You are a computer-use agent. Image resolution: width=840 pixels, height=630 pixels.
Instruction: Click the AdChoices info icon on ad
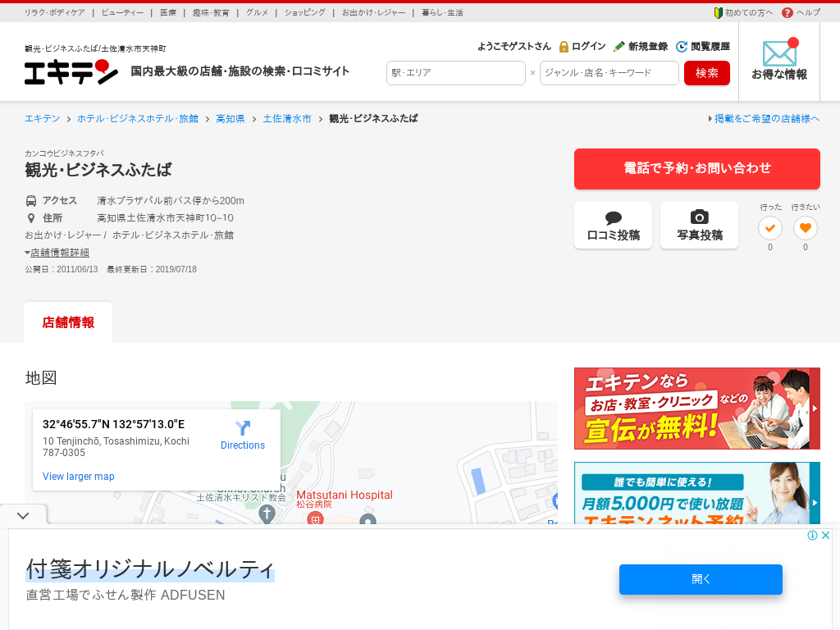[x=812, y=535]
